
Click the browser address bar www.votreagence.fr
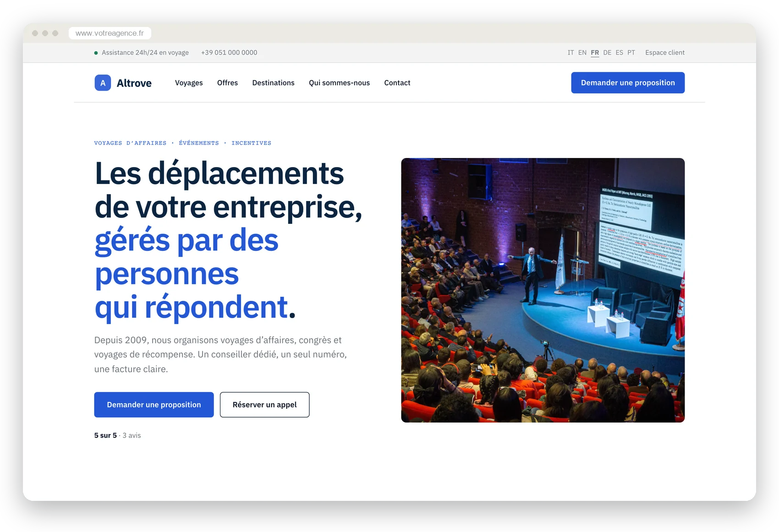pyautogui.click(x=110, y=33)
